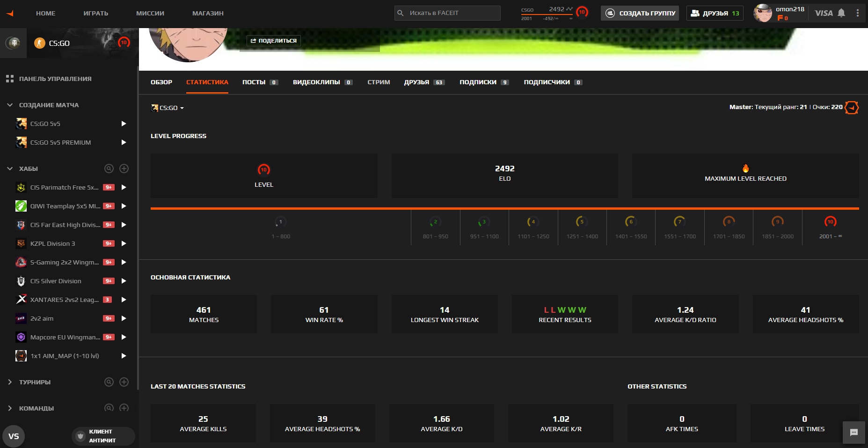Click the КЛИЕНТ АНТИЧИТ button
Viewport: 868px width, 448px height.
(x=102, y=436)
